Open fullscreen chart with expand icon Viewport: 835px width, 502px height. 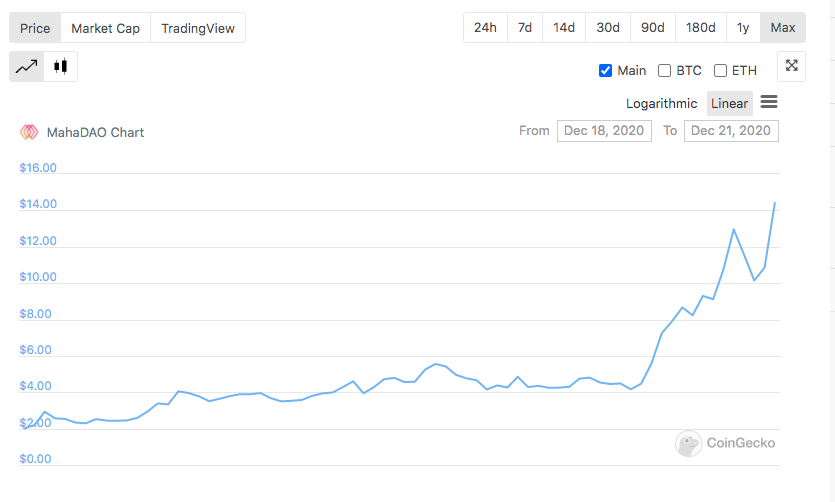(x=791, y=66)
